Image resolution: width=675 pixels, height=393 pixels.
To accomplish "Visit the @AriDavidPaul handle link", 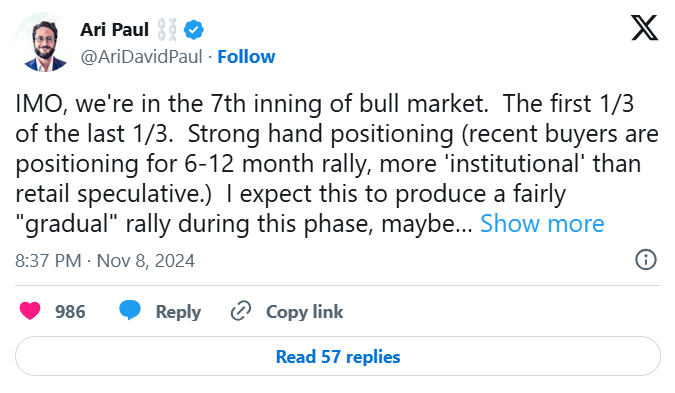I will point(142,57).
